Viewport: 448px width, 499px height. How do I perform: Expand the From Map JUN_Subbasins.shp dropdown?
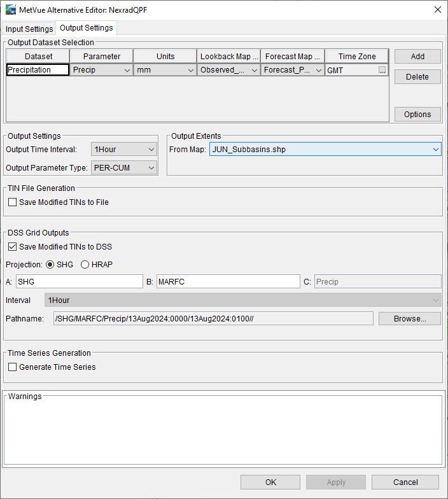pos(325,149)
